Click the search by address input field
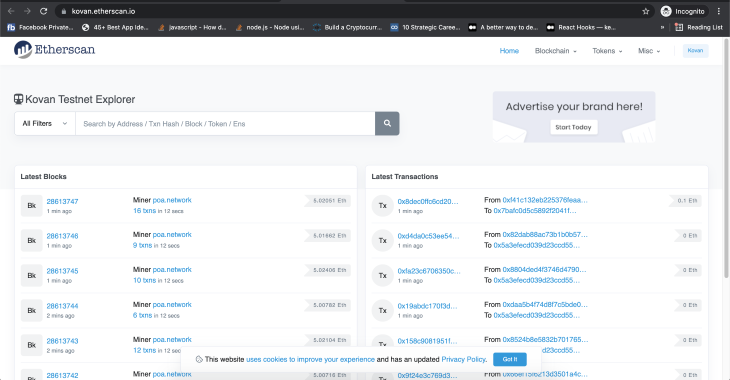Screen dimensions: 730x380 pyautogui.click(x=225, y=123)
